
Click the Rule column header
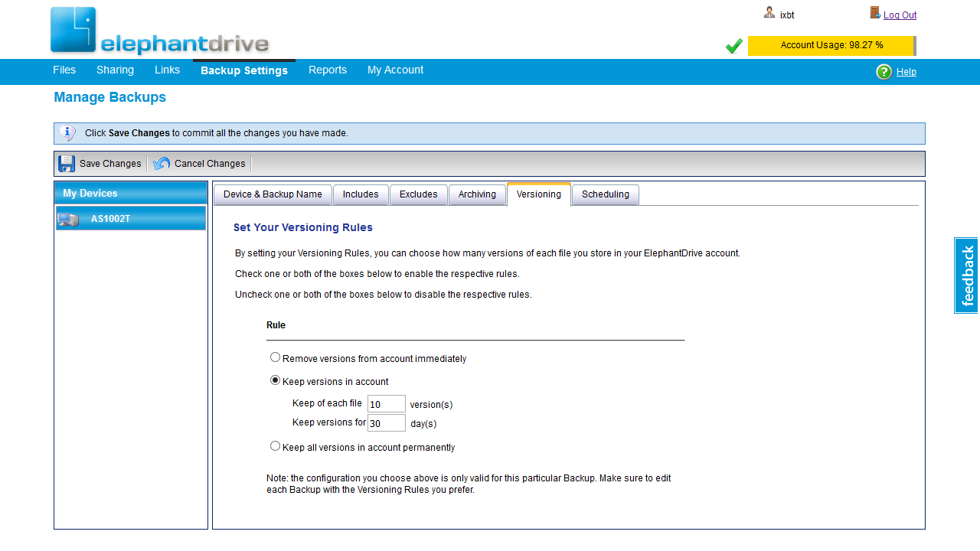(276, 325)
